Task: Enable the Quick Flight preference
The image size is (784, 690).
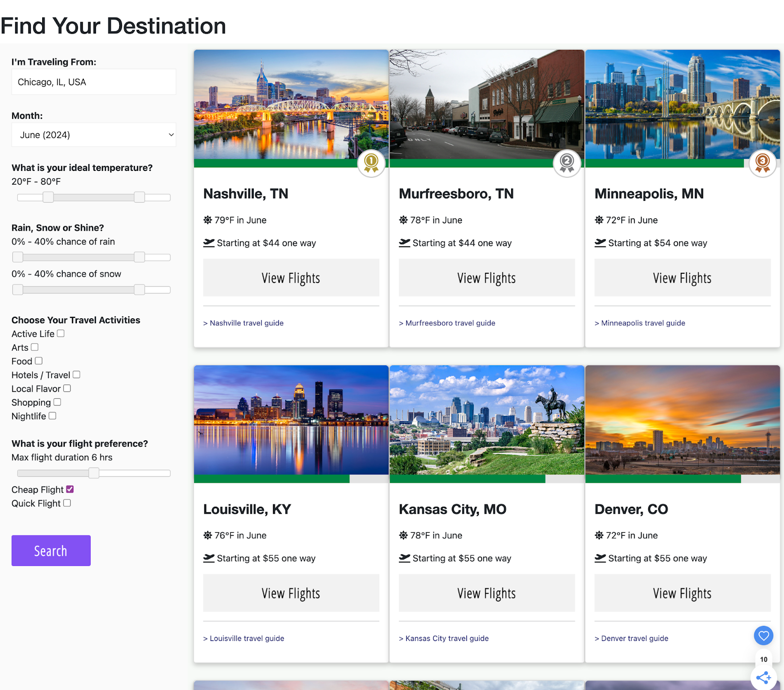Action: pyautogui.click(x=67, y=503)
